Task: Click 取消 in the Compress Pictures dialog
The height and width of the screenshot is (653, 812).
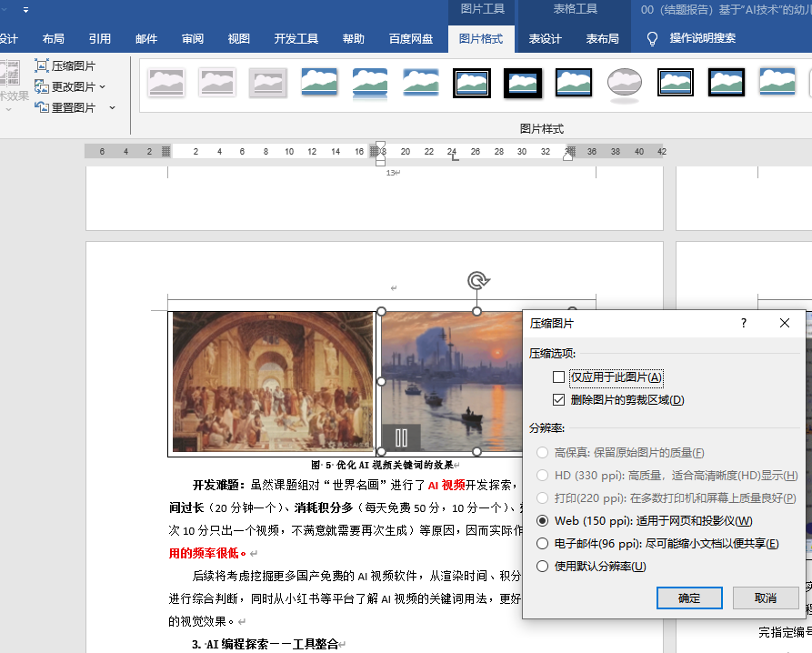Action: click(x=766, y=598)
